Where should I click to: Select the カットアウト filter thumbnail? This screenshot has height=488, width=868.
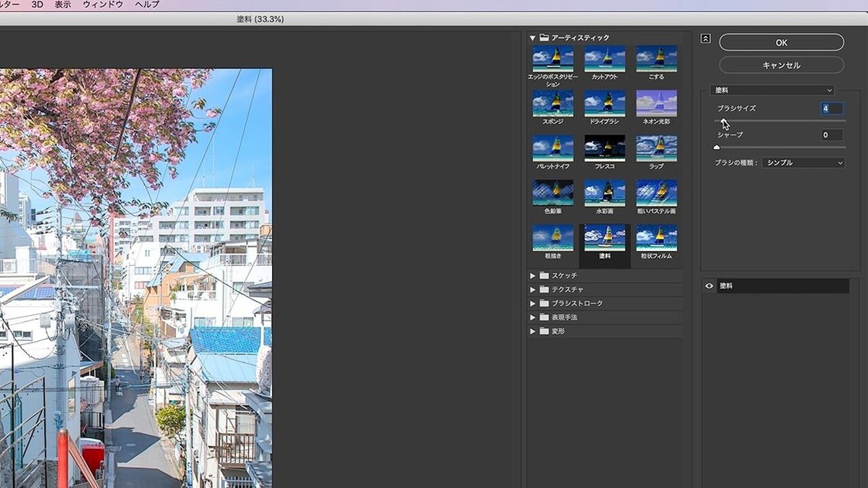point(605,59)
